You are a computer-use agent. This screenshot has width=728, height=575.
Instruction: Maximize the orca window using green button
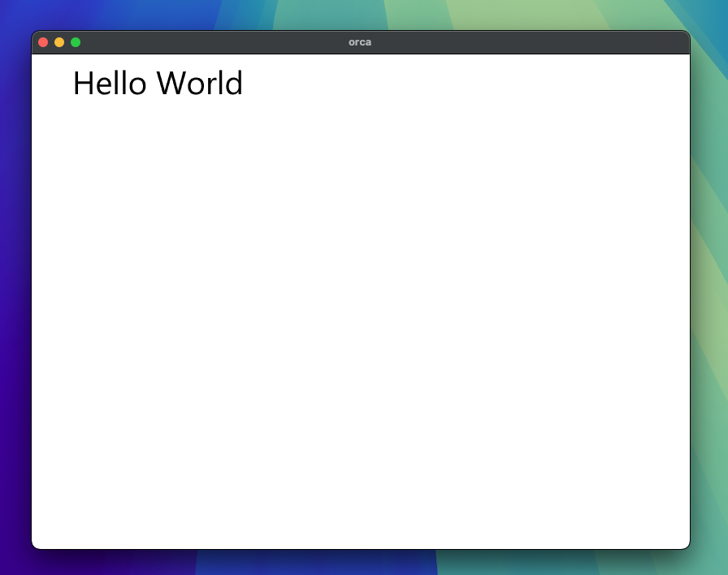(x=76, y=42)
